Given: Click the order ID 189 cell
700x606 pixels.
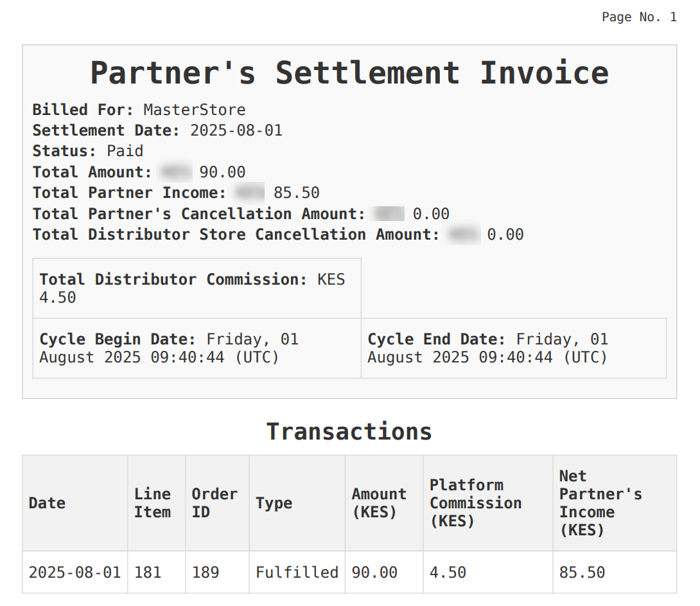Looking at the screenshot, I should (206, 572).
